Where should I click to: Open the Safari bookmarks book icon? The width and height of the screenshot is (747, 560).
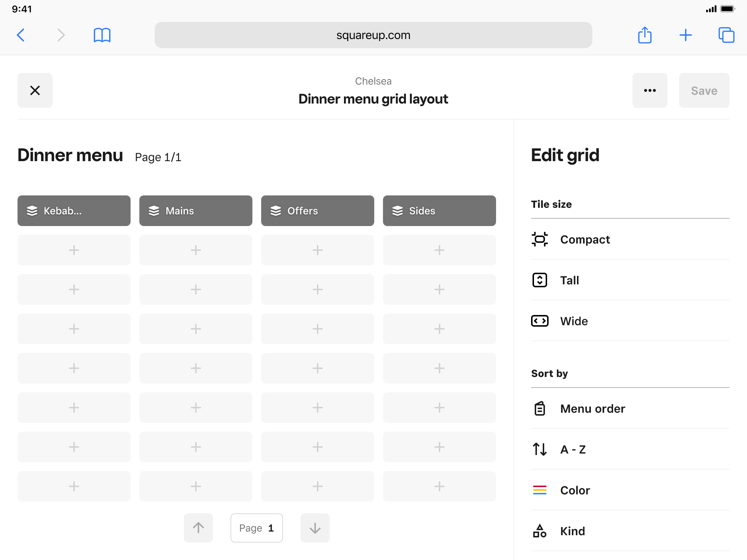pos(102,35)
